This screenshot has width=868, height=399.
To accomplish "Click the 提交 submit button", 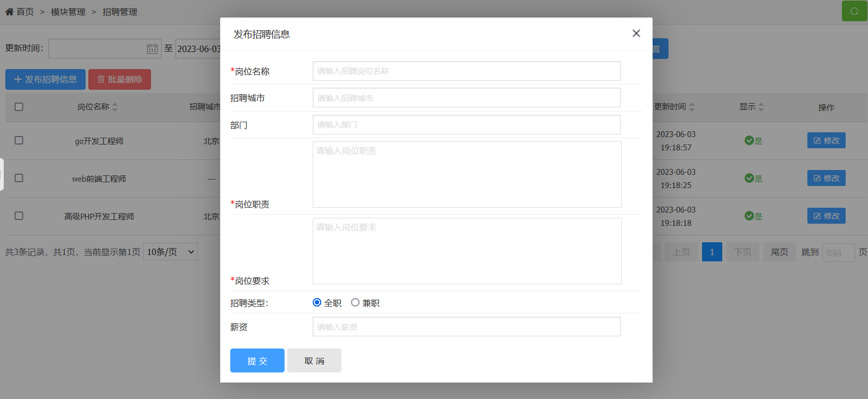I will (x=257, y=361).
